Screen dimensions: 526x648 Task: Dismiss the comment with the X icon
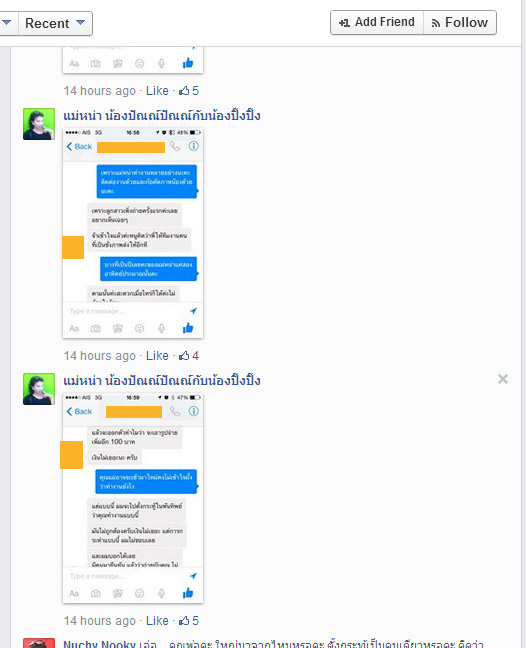pyautogui.click(x=502, y=379)
